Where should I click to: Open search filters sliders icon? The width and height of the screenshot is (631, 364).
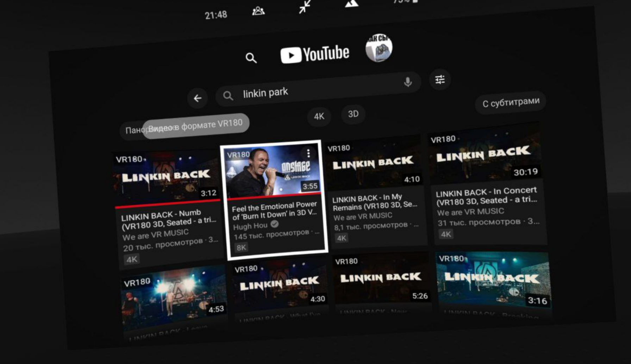pyautogui.click(x=440, y=80)
